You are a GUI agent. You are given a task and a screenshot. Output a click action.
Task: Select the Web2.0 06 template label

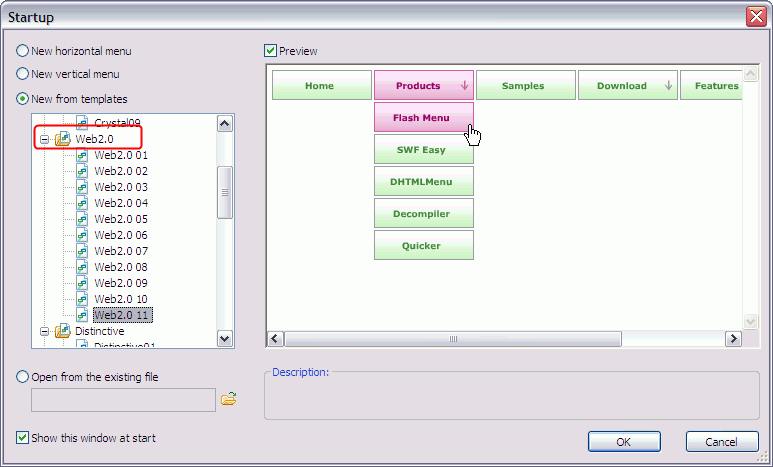[121, 235]
